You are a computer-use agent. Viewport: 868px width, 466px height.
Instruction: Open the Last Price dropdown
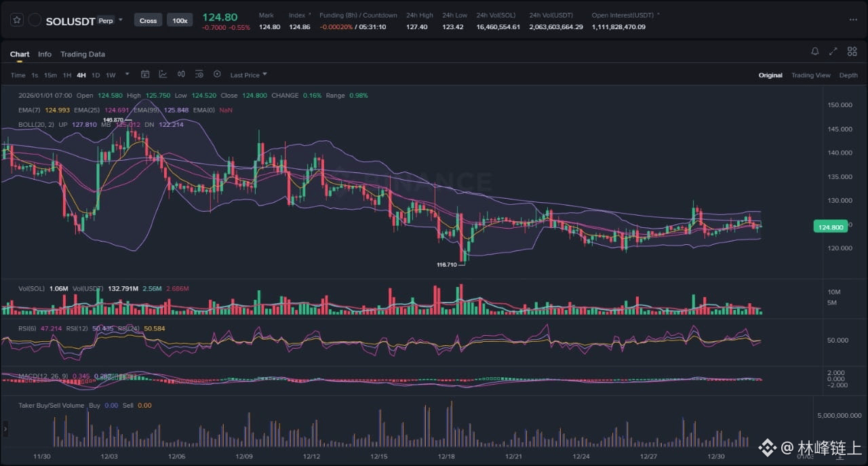coord(248,75)
